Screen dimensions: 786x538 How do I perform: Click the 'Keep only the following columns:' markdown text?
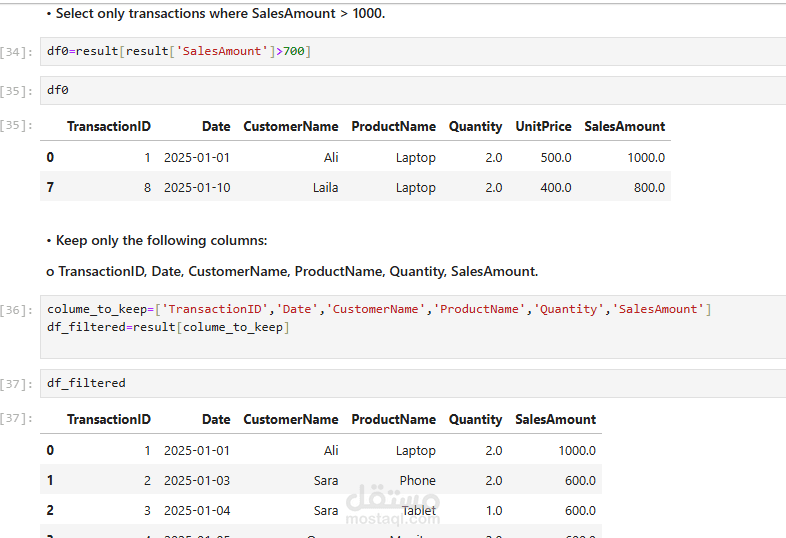(161, 241)
